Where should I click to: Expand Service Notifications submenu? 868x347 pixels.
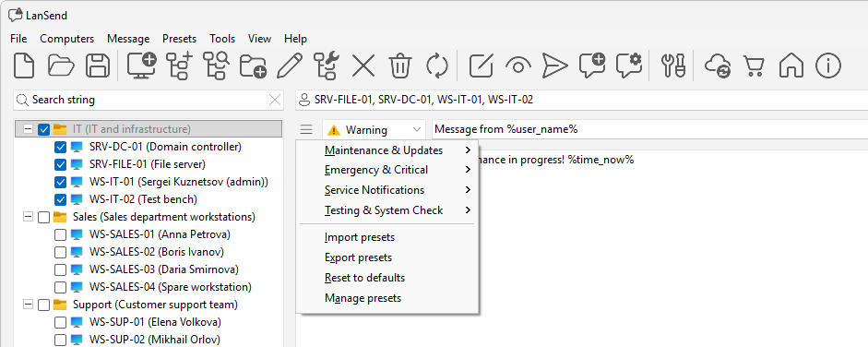tap(387, 190)
